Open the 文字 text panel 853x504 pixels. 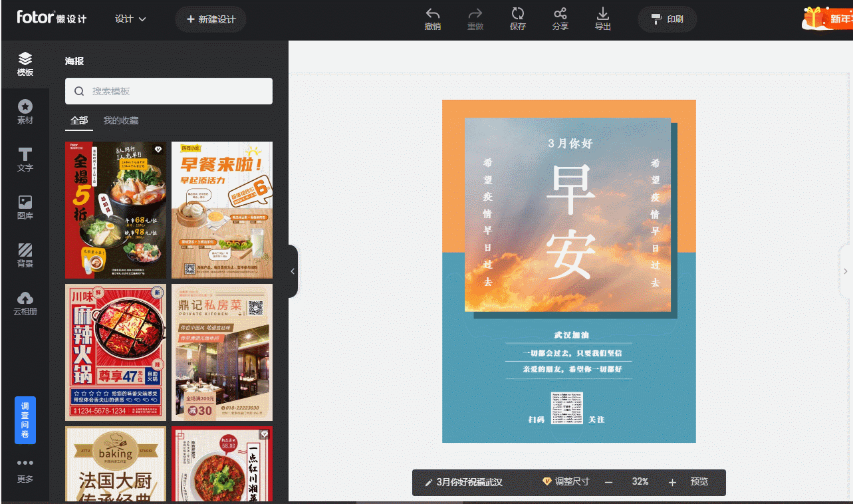tap(25, 160)
